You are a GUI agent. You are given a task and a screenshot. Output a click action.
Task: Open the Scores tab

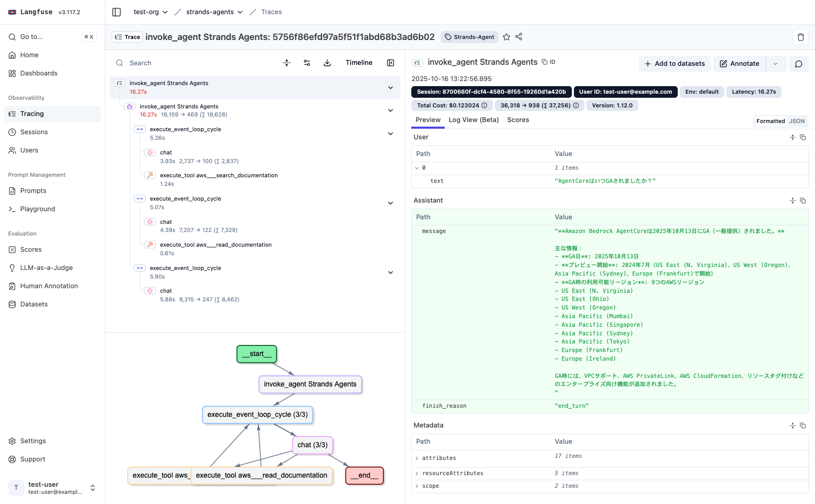[518, 120]
